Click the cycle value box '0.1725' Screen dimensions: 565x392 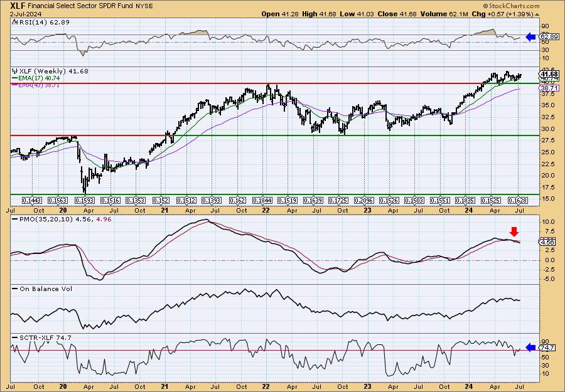tap(339, 200)
